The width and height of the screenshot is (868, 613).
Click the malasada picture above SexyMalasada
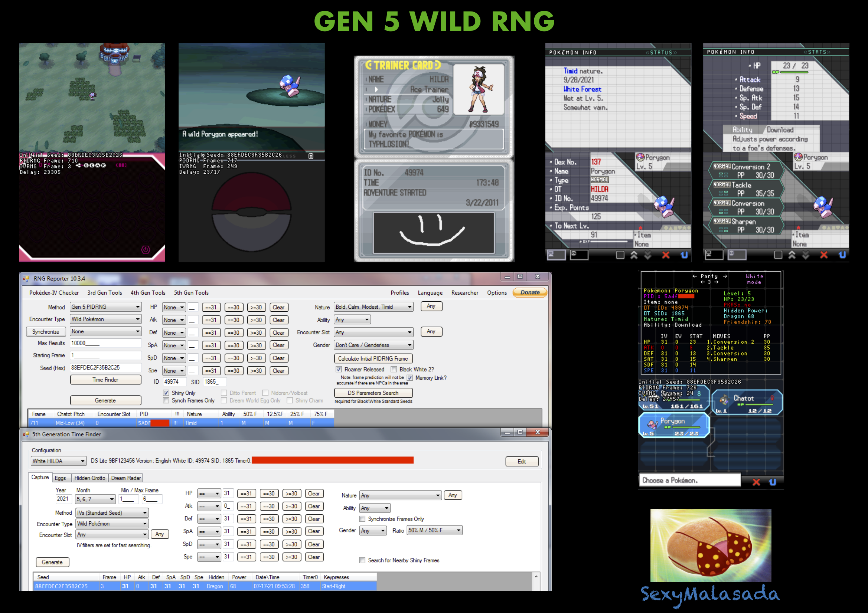(x=710, y=545)
